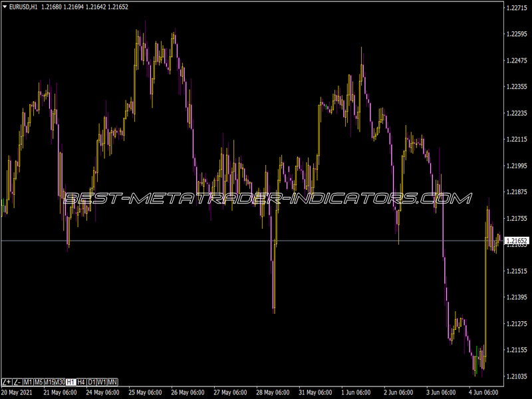Click the 1.21515 price scale label
532x399 pixels.
517,271
